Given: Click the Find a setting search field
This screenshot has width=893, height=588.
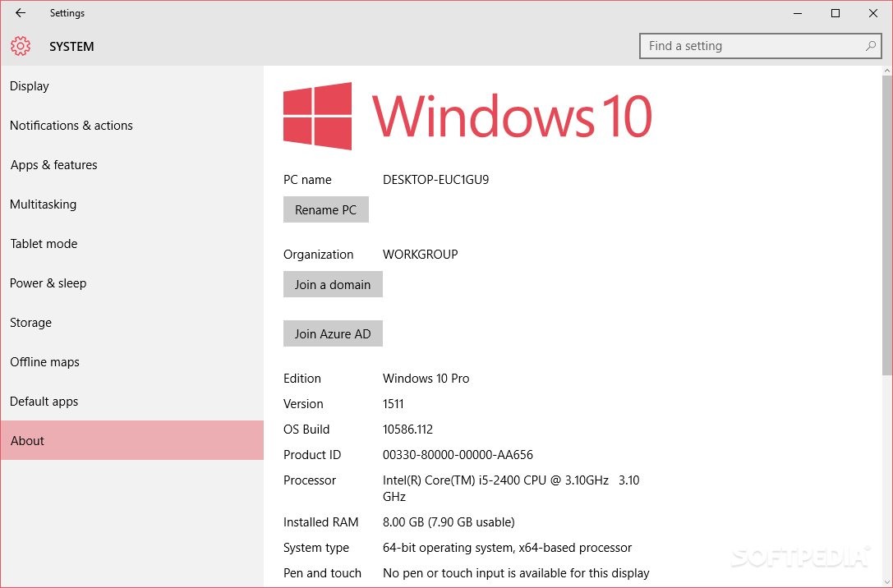Looking at the screenshot, I should tap(739, 46).
